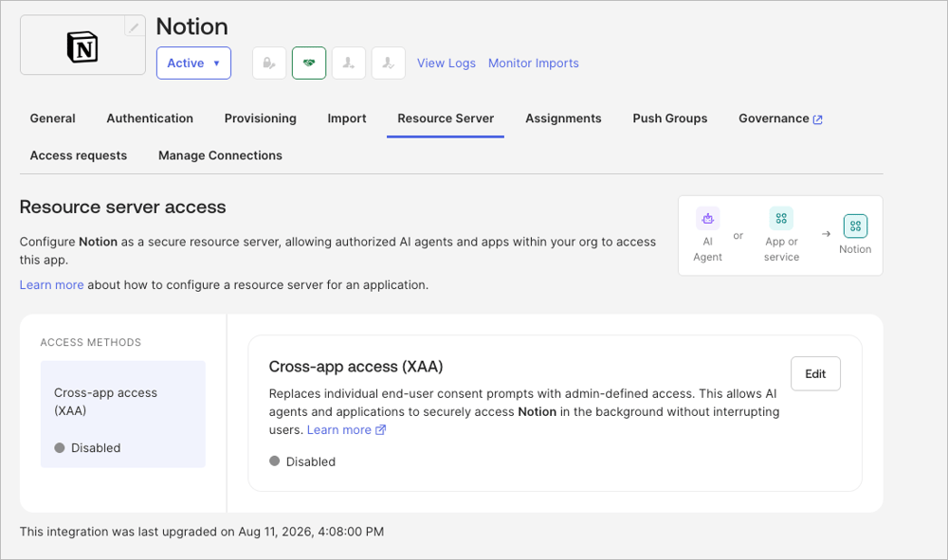948x560 pixels.
Task: Open the Active status dropdown
Action: click(193, 63)
